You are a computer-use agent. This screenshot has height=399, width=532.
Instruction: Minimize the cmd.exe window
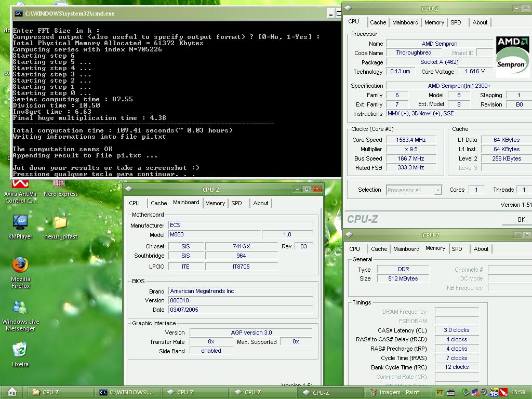331,14
